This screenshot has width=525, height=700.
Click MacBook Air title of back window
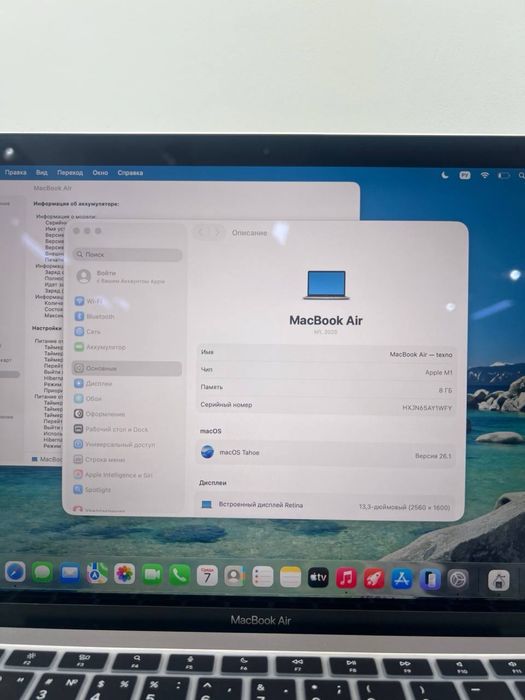[53, 188]
